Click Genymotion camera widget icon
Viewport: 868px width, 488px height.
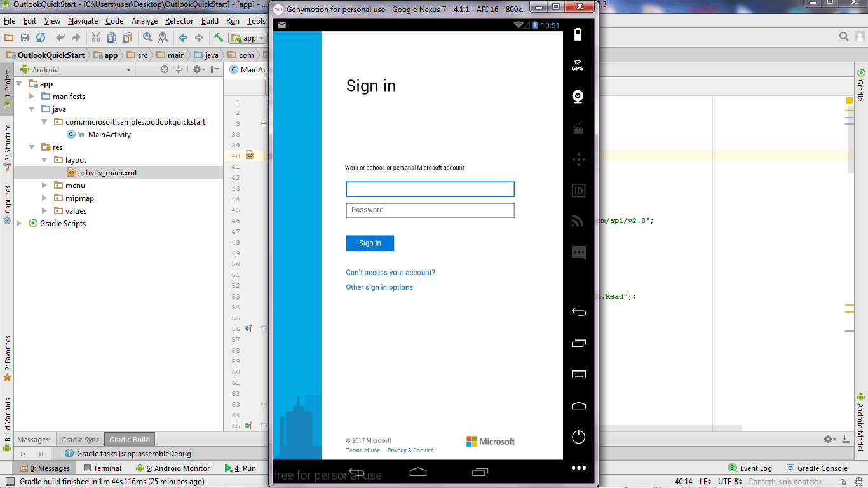coord(578,96)
